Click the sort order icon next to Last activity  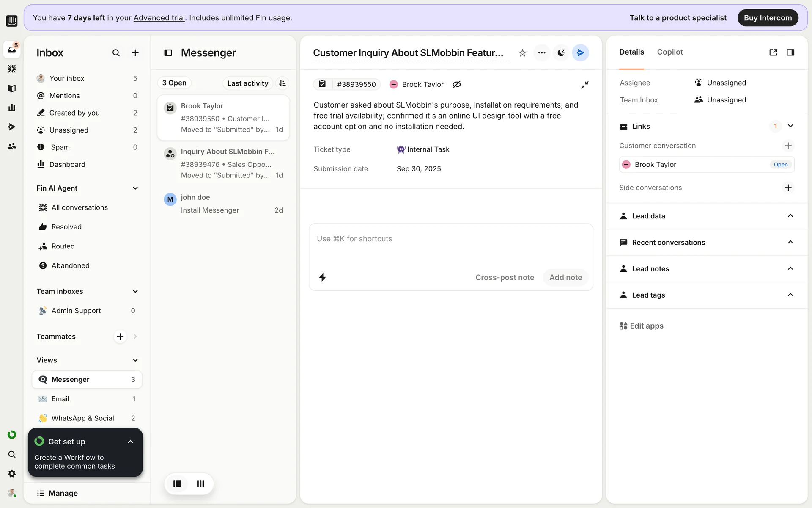pyautogui.click(x=283, y=83)
